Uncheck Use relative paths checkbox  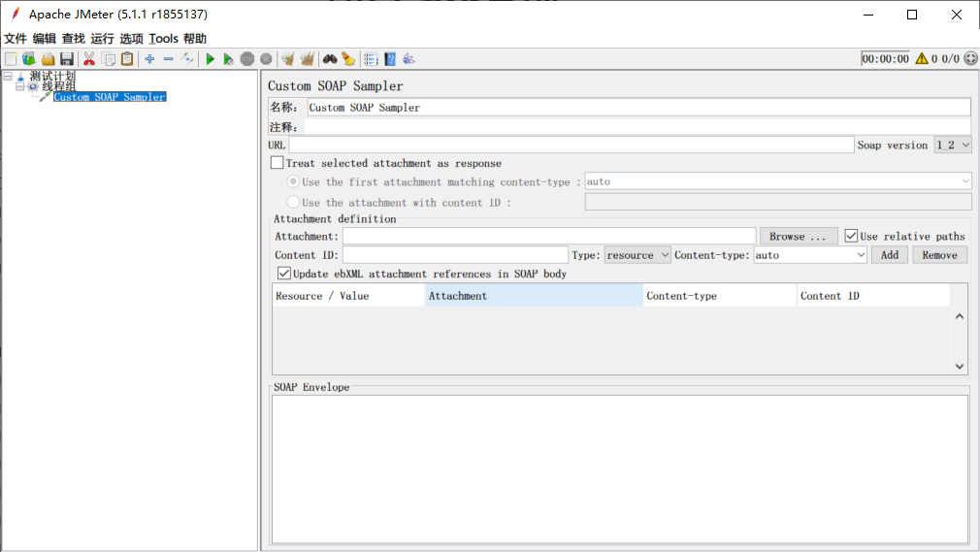(x=851, y=236)
